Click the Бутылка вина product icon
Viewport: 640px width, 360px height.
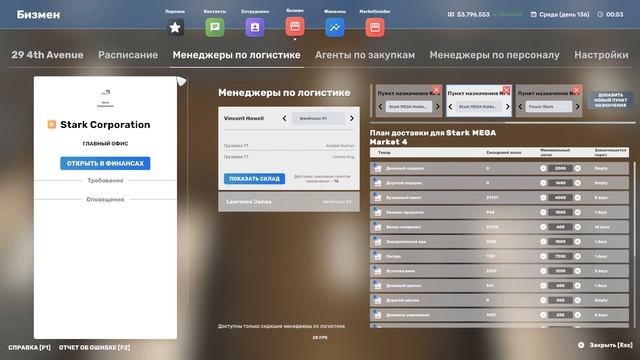pos(378,271)
